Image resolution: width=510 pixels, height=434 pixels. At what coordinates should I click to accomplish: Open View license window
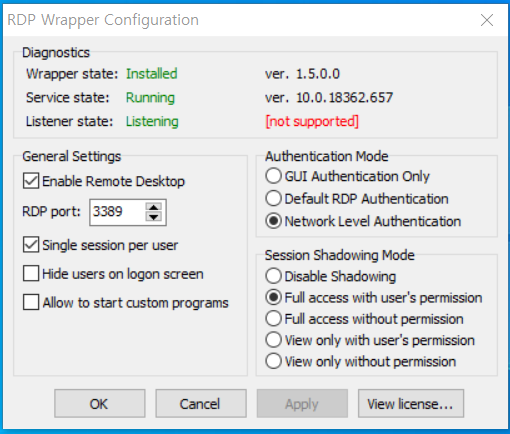point(411,403)
